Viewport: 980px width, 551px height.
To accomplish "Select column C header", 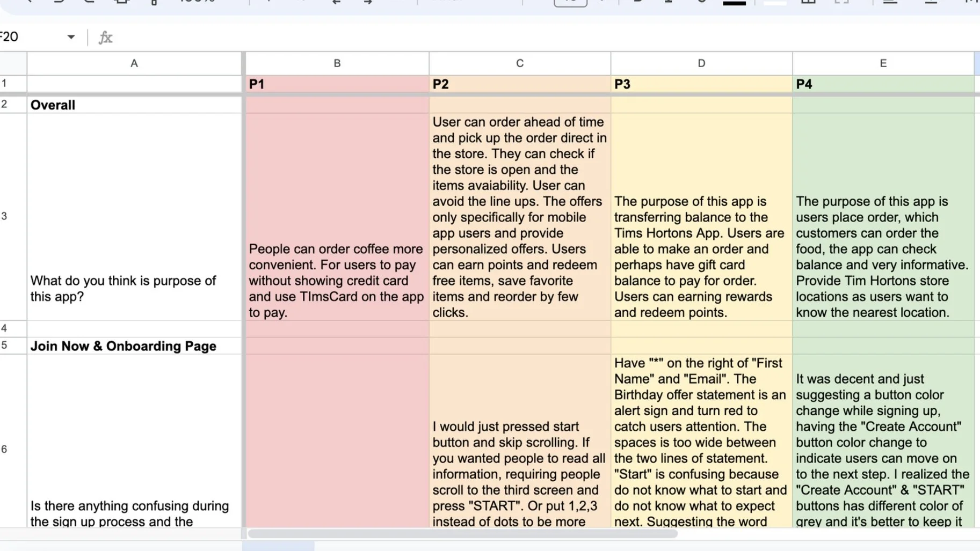I will click(x=520, y=63).
